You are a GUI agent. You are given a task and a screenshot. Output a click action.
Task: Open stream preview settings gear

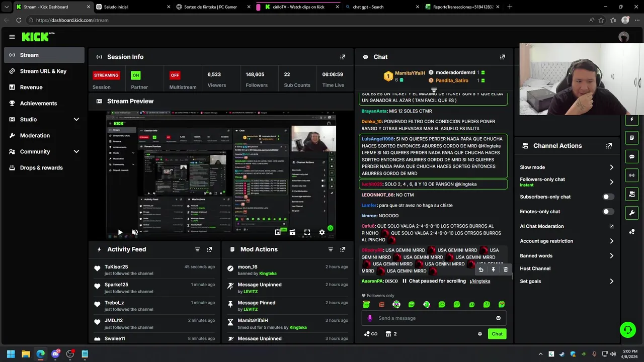click(x=322, y=232)
